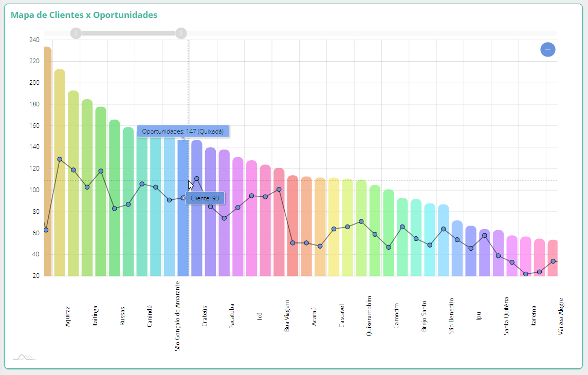Click the line bullet on the first orange bar
The image size is (588, 375).
[x=46, y=230]
